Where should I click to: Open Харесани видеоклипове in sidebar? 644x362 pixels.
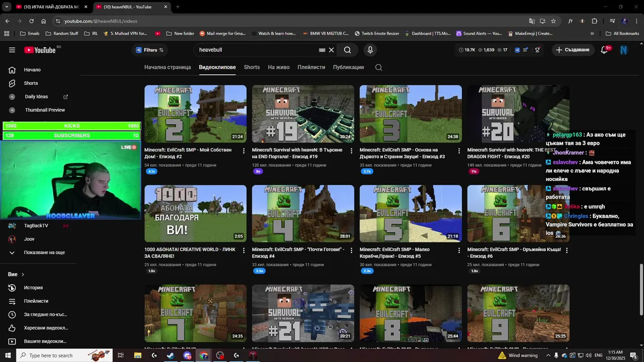tap(40, 328)
